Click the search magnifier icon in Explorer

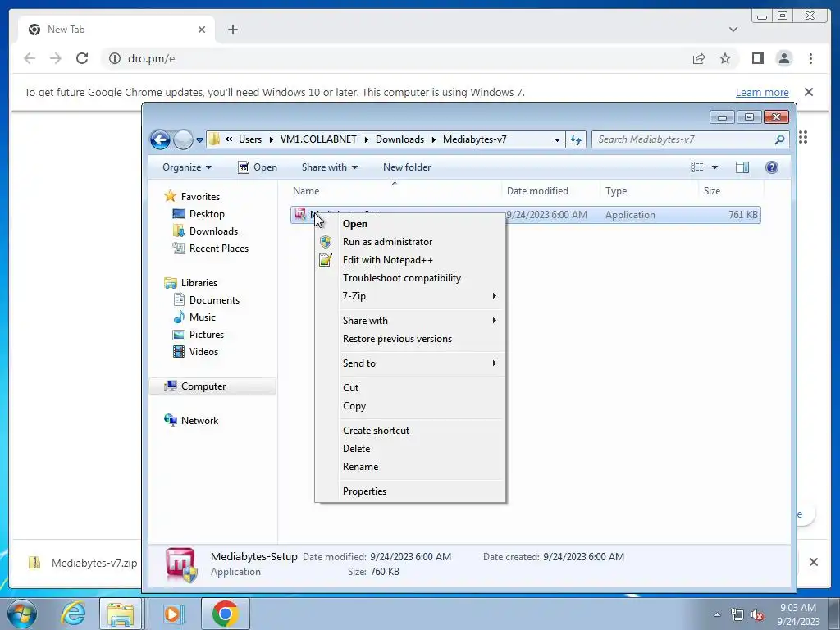[779, 139]
